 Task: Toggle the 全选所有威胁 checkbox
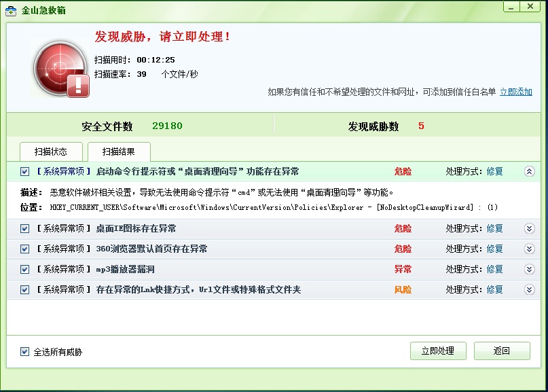(25, 351)
